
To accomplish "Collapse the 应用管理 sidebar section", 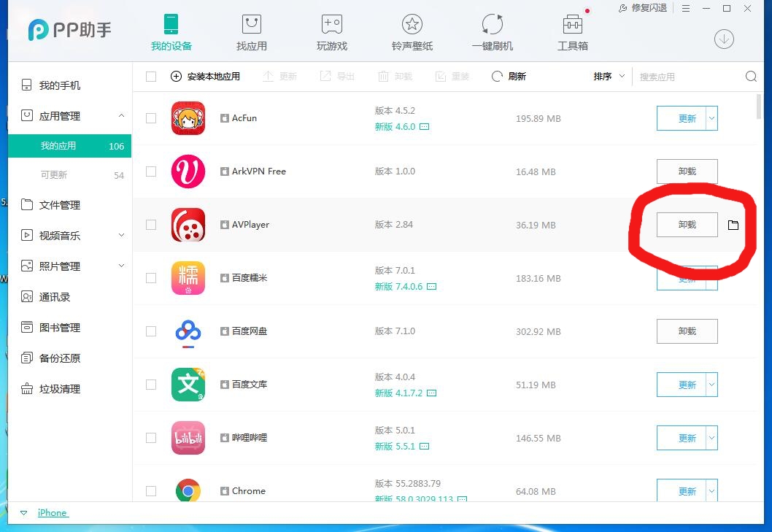I will pyautogui.click(x=122, y=115).
